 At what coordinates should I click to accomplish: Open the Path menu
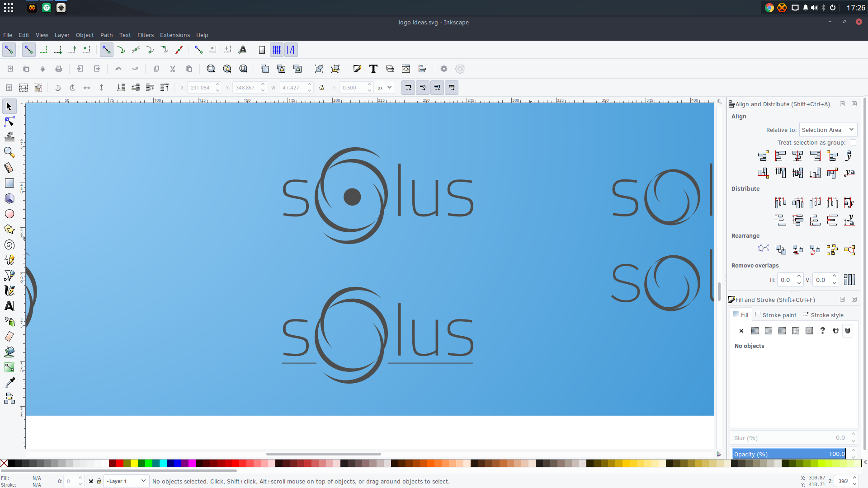(x=107, y=35)
